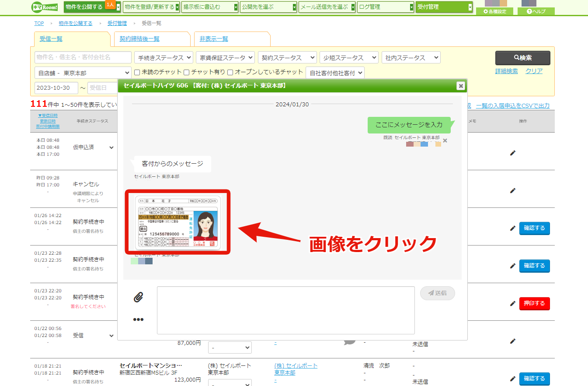Open more options with the three-dot icon

click(138, 319)
